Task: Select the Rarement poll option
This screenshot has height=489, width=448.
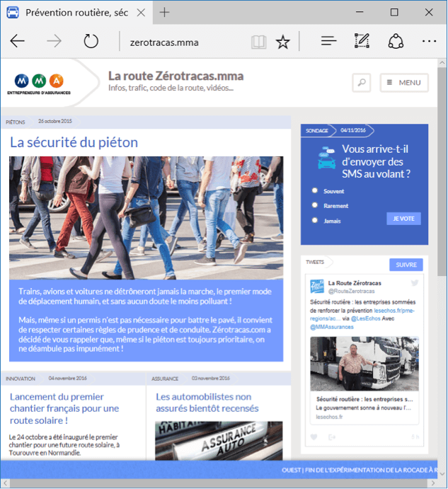Action: pos(315,205)
